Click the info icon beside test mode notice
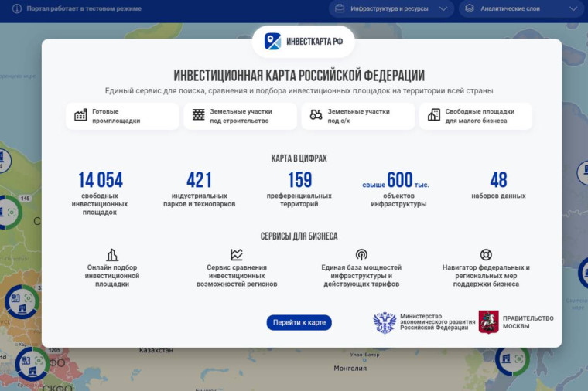This screenshot has height=391, width=588. click(17, 8)
